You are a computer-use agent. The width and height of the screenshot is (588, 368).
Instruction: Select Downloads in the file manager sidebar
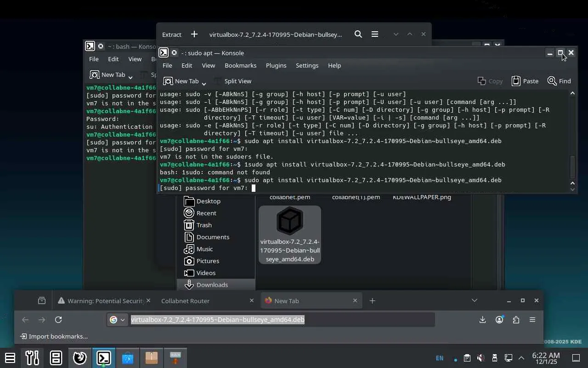click(216, 285)
